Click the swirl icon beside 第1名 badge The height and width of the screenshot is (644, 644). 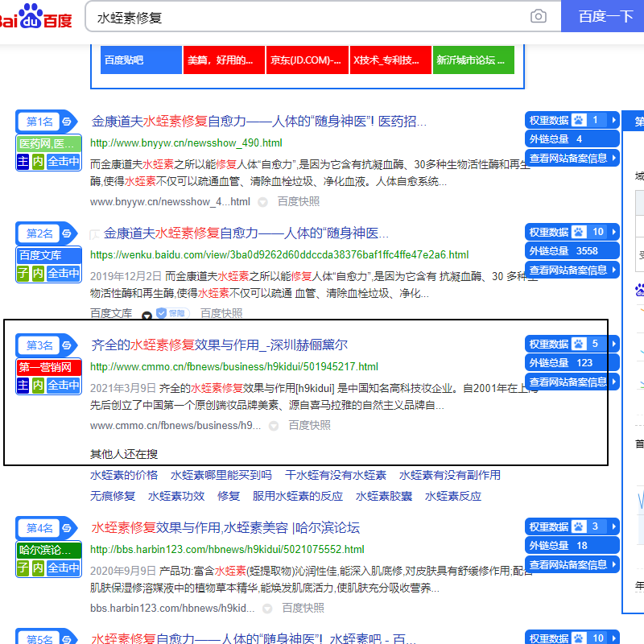pyautogui.click(x=67, y=122)
